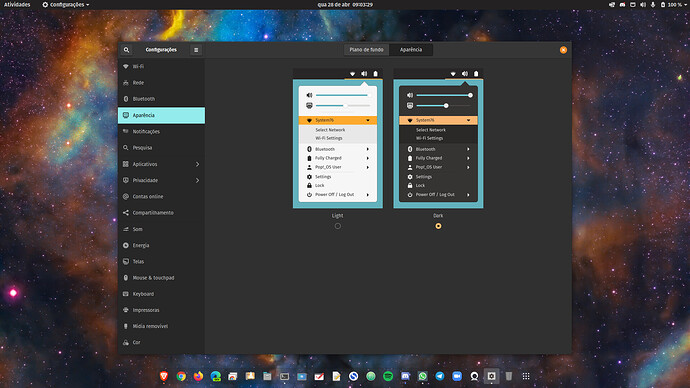Image resolution: width=690 pixels, height=388 pixels.
Task: Open Telas display settings in sidebar
Action: [161, 262]
